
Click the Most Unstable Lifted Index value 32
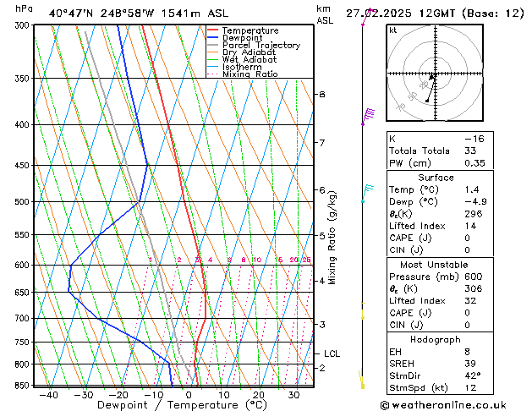click(x=470, y=301)
